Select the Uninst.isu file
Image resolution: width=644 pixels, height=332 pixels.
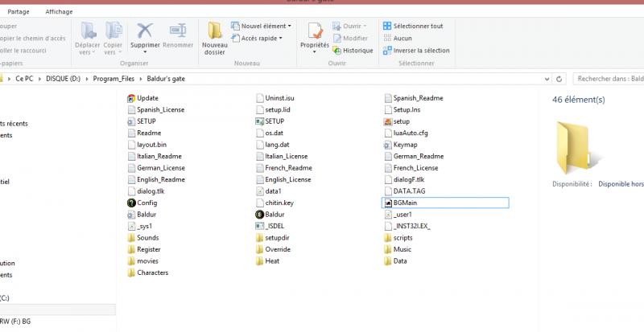tap(275, 98)
